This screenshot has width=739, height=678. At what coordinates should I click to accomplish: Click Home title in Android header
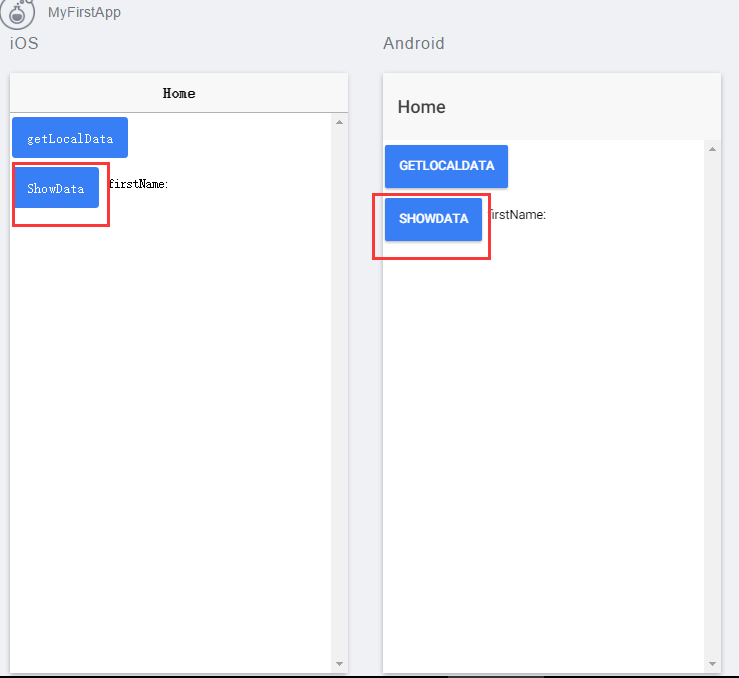421,107
